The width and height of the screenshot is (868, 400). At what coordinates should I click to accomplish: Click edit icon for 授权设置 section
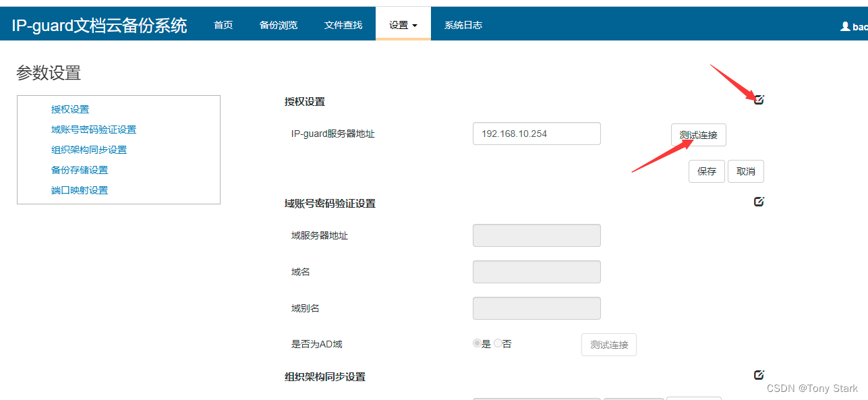pos(759,100)
